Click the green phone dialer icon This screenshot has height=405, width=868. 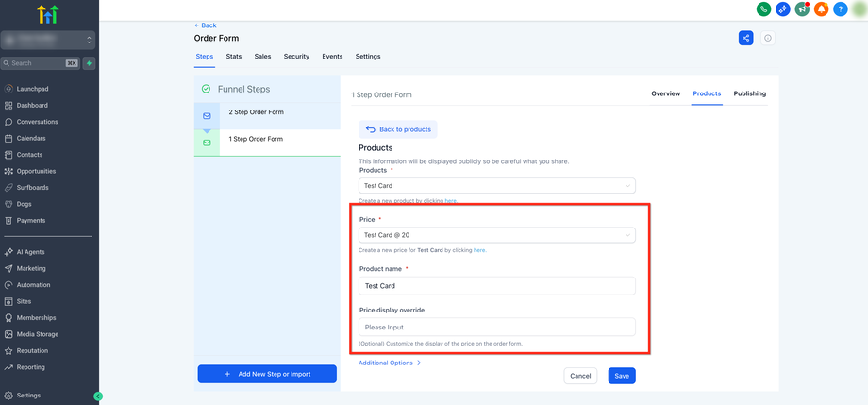click(x=764, y=9)
